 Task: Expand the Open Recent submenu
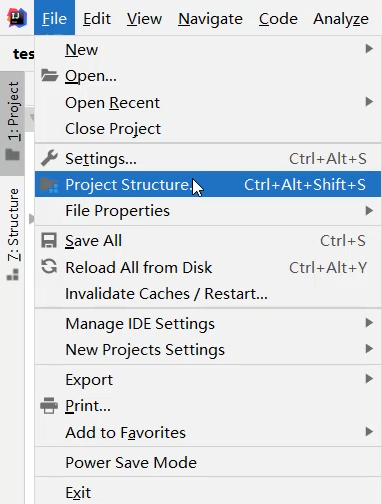click(208, 102)
